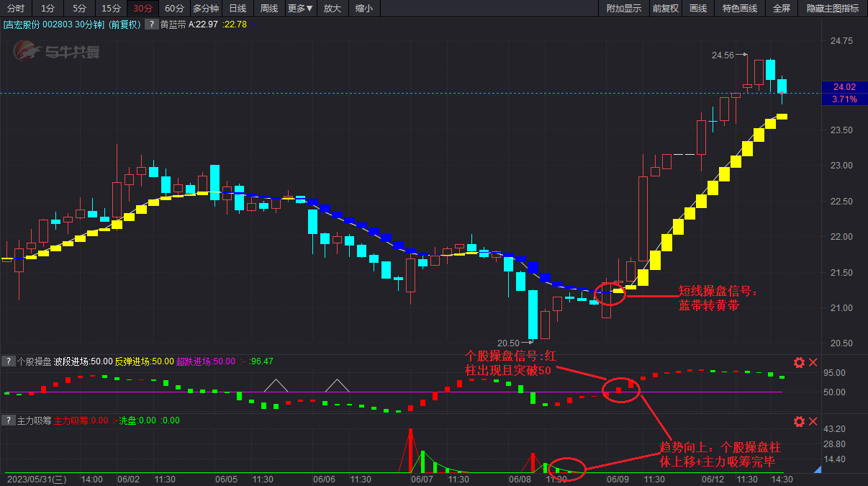Click the 24.56 high price marker
Image resolution: width=868 pixels, height=486 pixels.
click(x=723, y=55)
